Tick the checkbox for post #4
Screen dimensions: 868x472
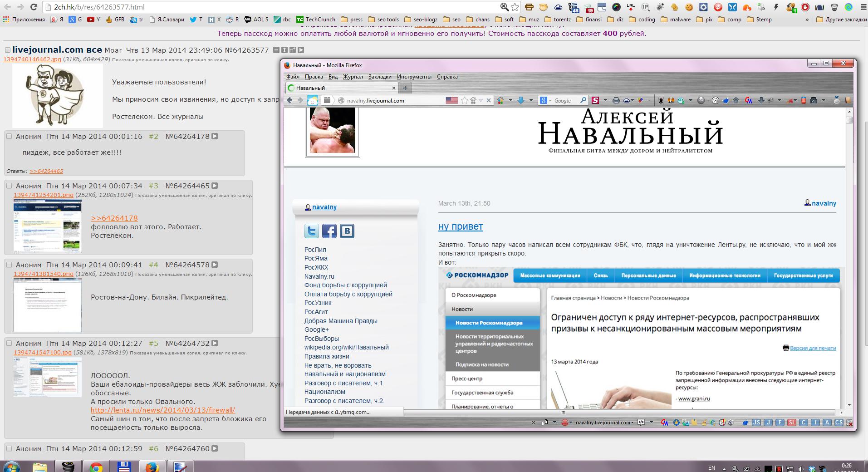pos(9,265)
